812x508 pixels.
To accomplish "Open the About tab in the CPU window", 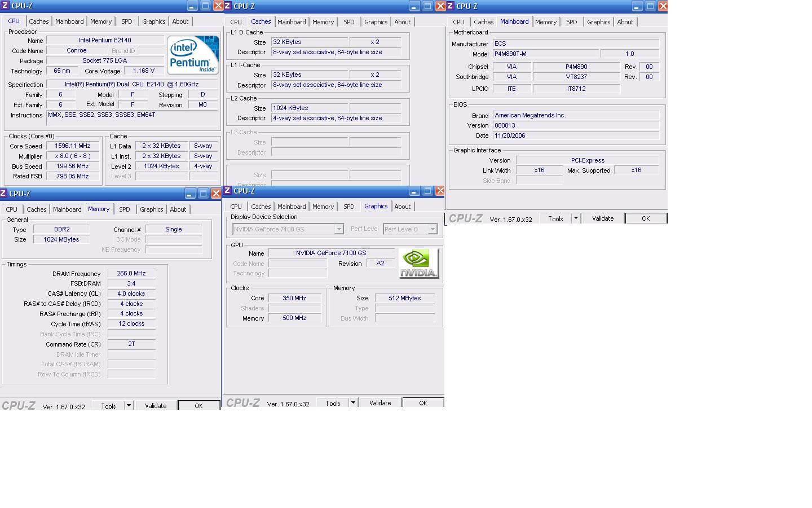I will (180, 21).
